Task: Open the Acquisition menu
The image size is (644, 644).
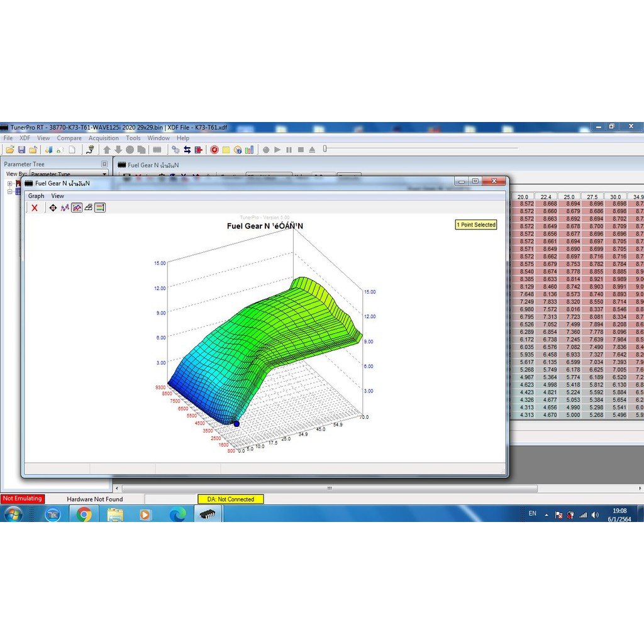Action: (x=103, y=138)
